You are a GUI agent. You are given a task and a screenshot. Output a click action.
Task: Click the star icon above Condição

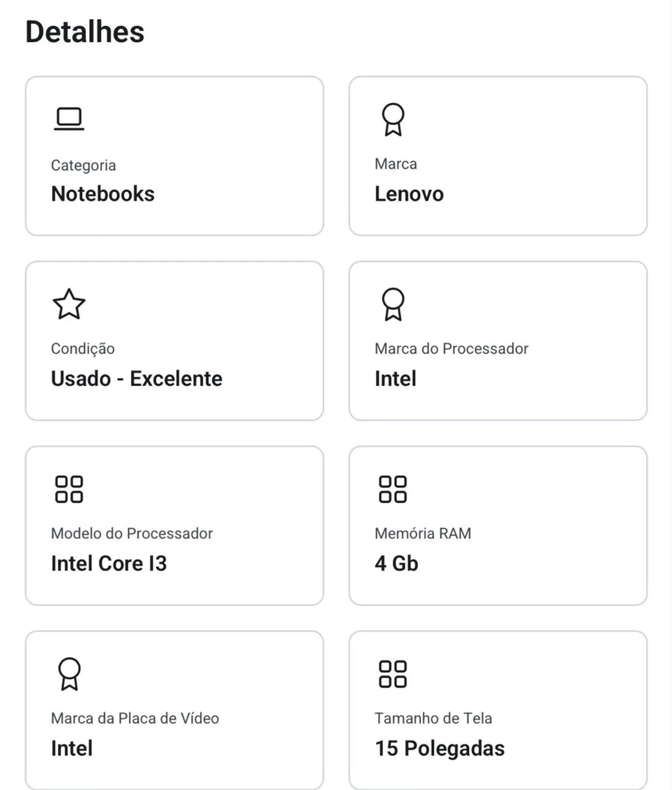coord(68,304)
